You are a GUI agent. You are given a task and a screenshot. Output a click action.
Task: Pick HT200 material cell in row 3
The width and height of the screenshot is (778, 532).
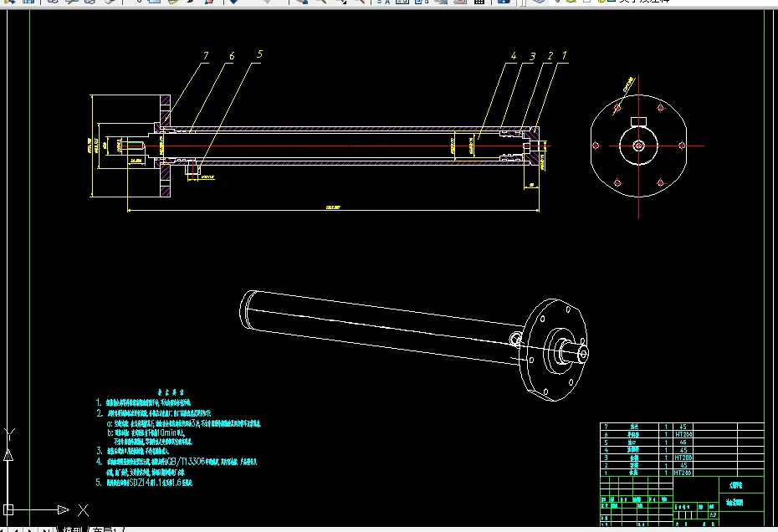click(683, 458)
